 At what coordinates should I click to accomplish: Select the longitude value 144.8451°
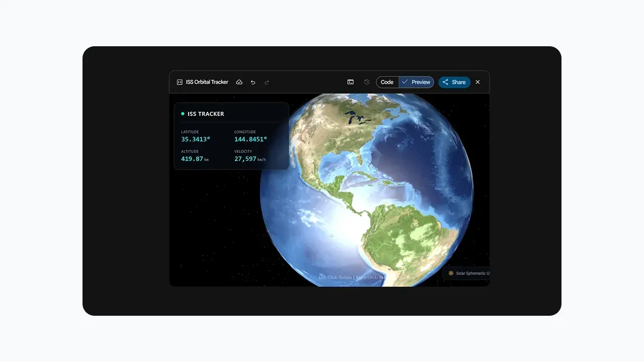click(251, 139)
